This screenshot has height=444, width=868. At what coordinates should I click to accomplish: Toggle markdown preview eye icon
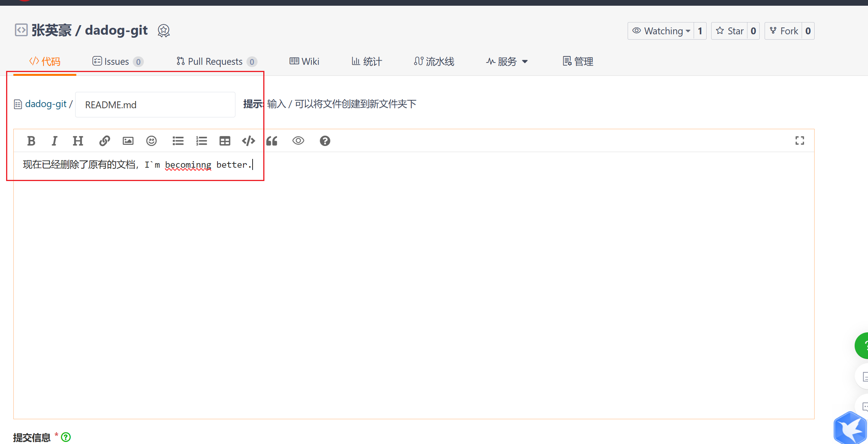point(298,141)
